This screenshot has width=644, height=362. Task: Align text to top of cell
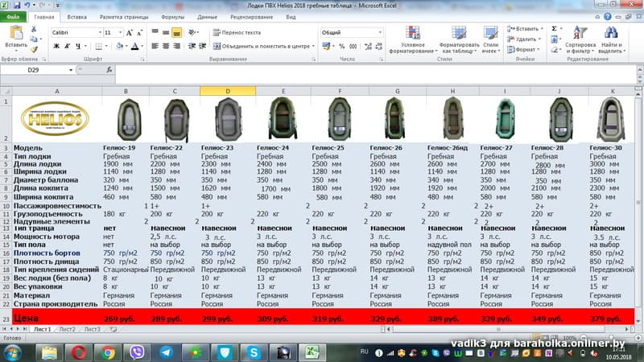pyautogui.click(x=155, y=32)
